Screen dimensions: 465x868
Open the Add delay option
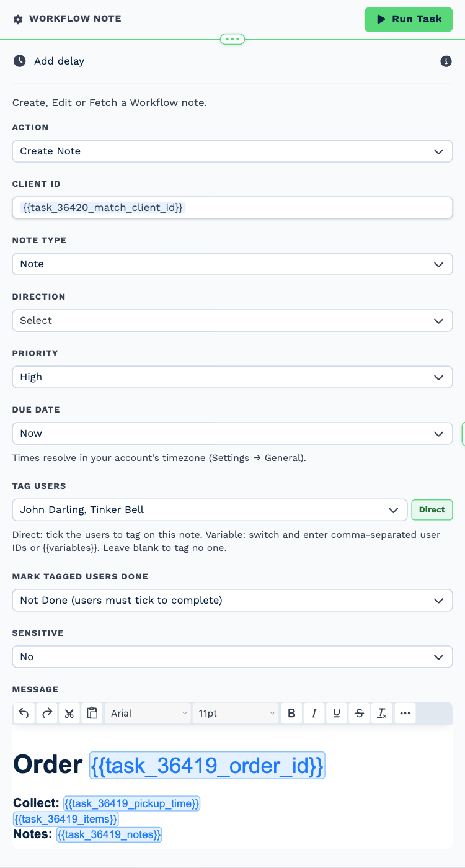59,61
